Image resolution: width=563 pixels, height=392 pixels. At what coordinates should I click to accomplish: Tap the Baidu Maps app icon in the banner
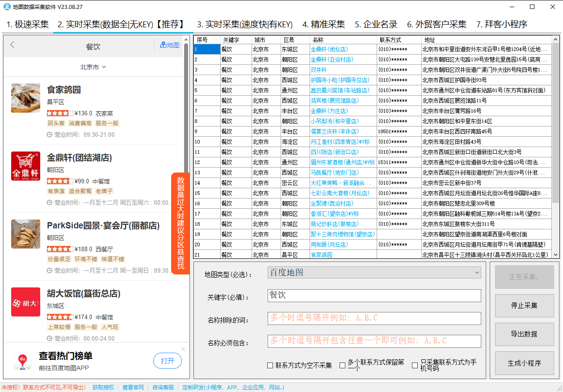click(22, 361)
